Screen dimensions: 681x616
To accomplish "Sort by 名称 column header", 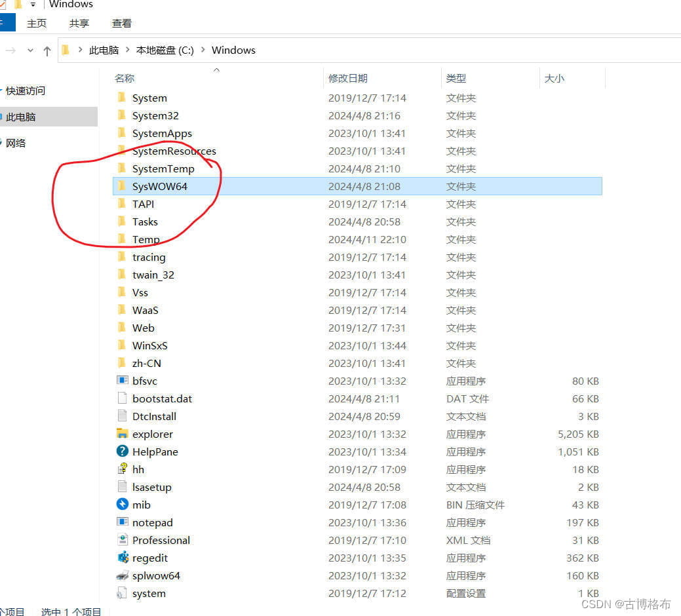I will [125, 79].
